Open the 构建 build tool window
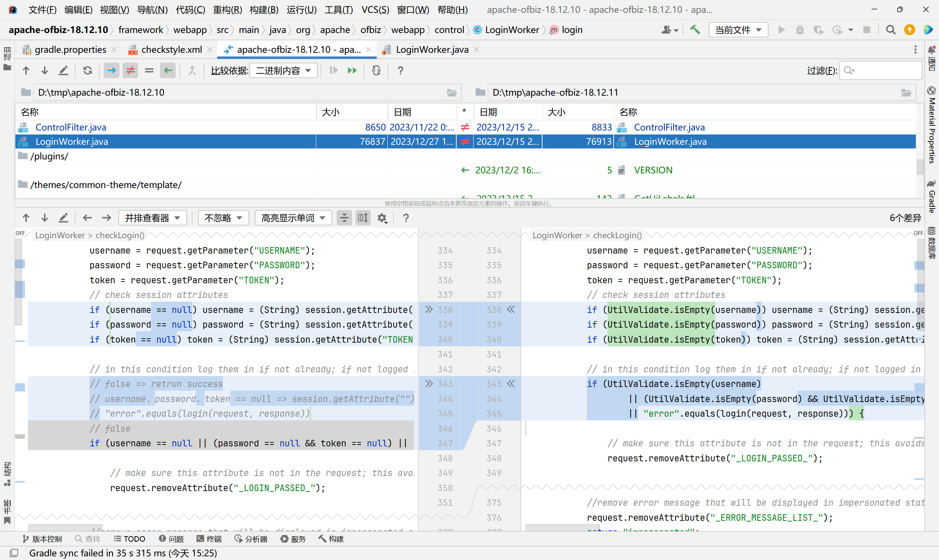This screenshot has height=560, width=939. [331, 538]
